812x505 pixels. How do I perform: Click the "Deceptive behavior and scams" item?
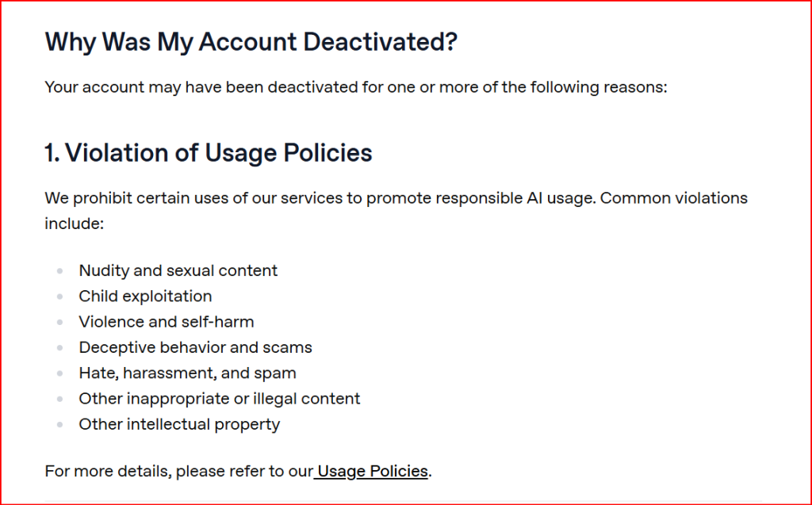tap(195, 347)
